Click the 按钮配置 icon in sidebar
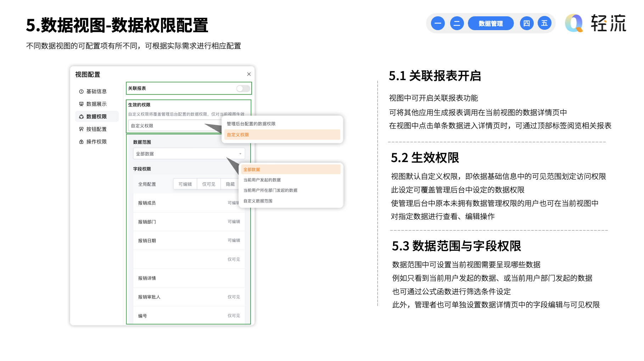644x361 pixels. tap(81, 129)
